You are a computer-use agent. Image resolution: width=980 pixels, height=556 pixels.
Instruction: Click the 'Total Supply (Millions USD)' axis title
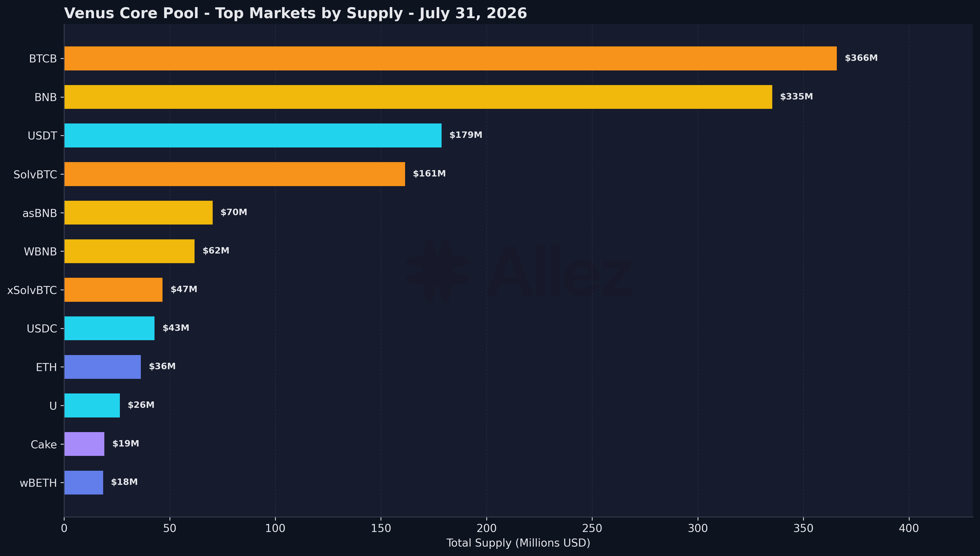click(x=518, y=543)
